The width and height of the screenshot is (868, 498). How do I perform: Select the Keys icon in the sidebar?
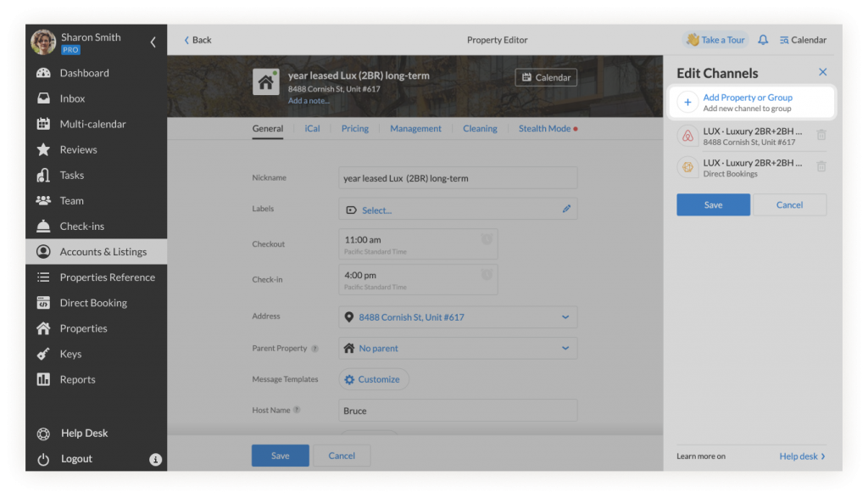click(42, 354)
